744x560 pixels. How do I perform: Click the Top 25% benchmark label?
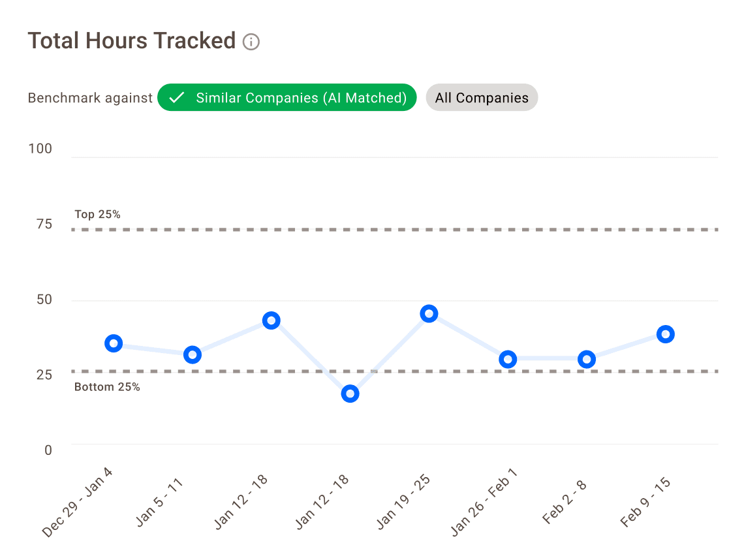(x=97, y=214)
